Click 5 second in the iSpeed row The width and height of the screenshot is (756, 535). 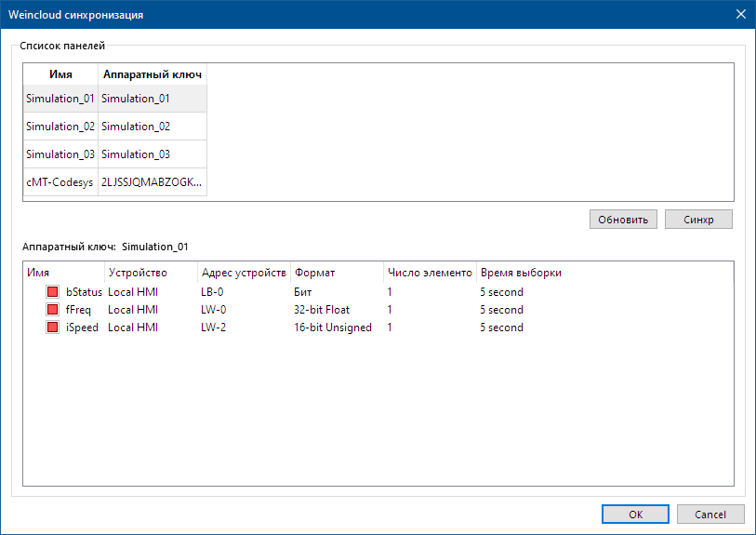pos(501,328)
